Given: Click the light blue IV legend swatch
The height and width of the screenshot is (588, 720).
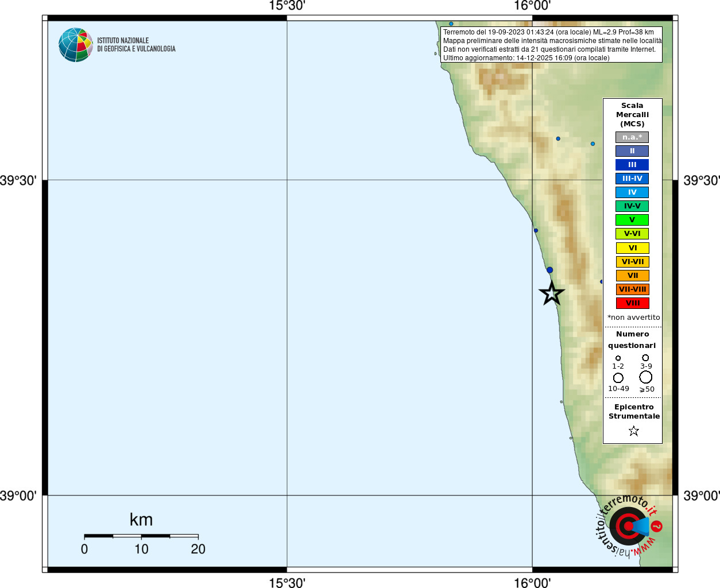Looking at the screenshot, I should [x=632, y=192].
